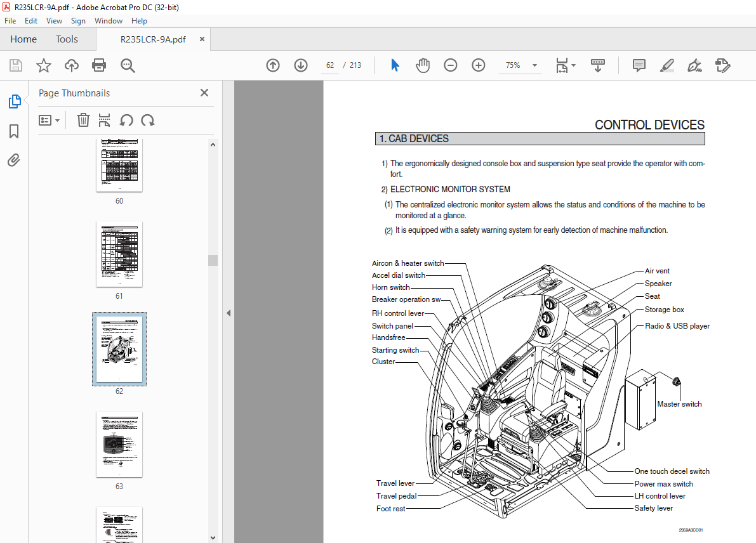Image resolution: width=756 pixels, height=543 pixels.
Task: Click the 'Starting switch' diagram label
Action: [395, 350]
